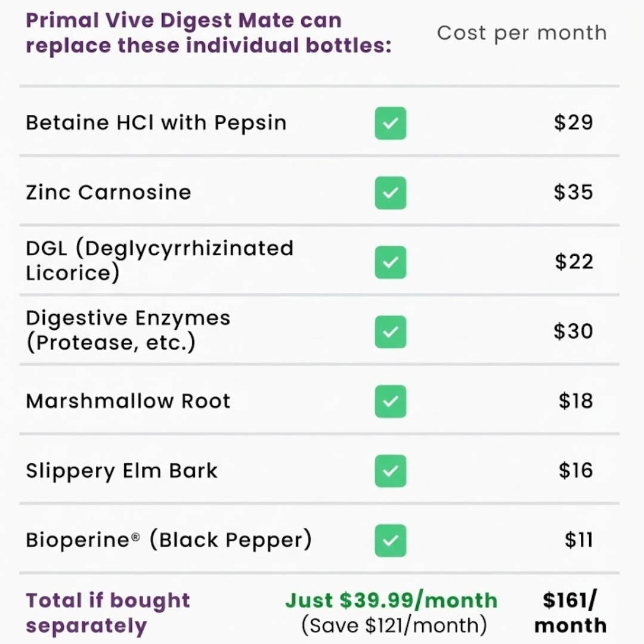This screenshot has width=644, height=644.
Task: Click the $29 price for Betaine HCl
Action: pos(573,123)
